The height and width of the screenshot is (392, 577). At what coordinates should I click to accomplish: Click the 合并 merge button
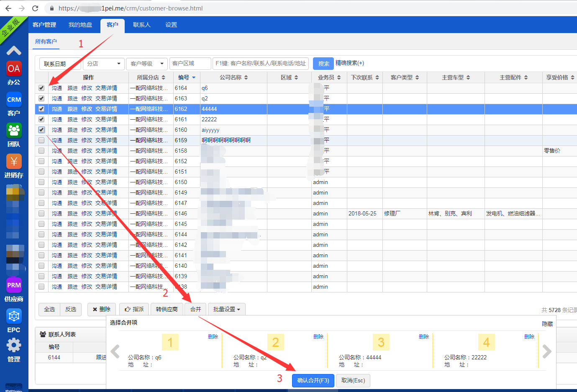point(195,309)
